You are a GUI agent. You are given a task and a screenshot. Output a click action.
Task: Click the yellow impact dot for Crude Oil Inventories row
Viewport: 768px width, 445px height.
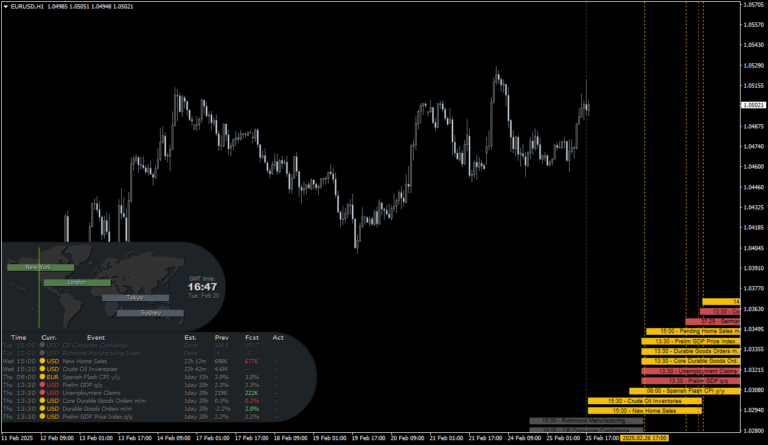point(40,369)
